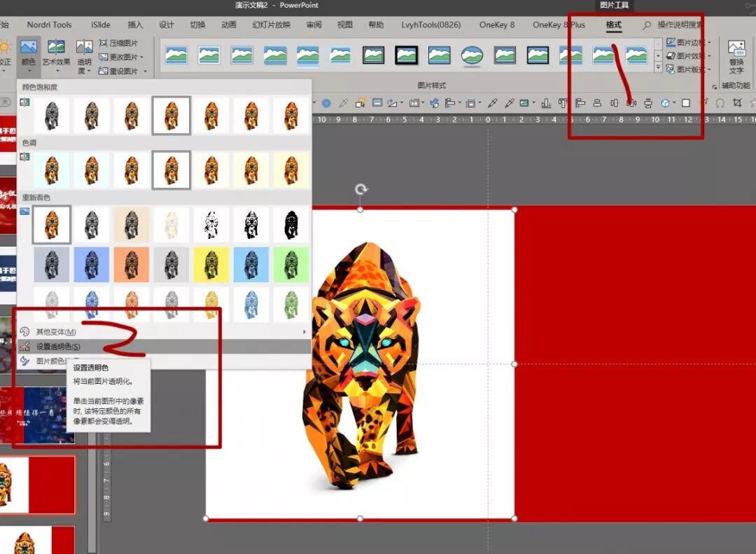Image resolution: width=756 pixels, height=554 pixels.
Task: Switch to the Nordri Tools tab
Action: (x=49, y=25)
